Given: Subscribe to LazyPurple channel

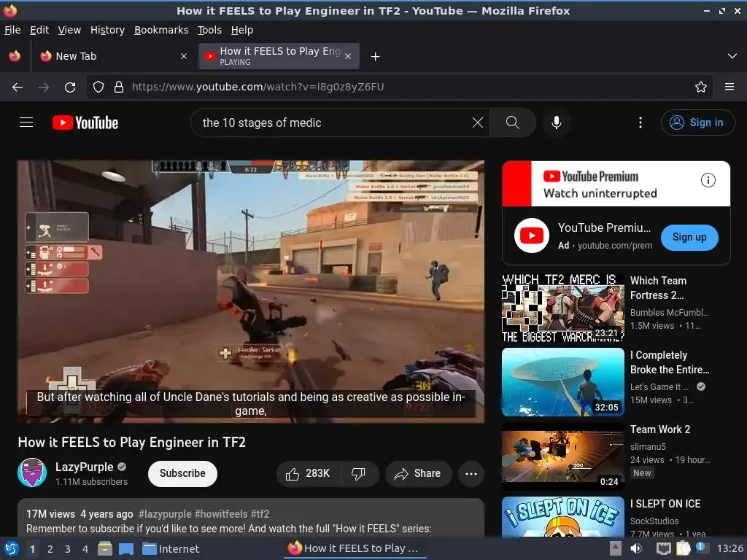Looking at the screenshot, I should pos(182,473).
